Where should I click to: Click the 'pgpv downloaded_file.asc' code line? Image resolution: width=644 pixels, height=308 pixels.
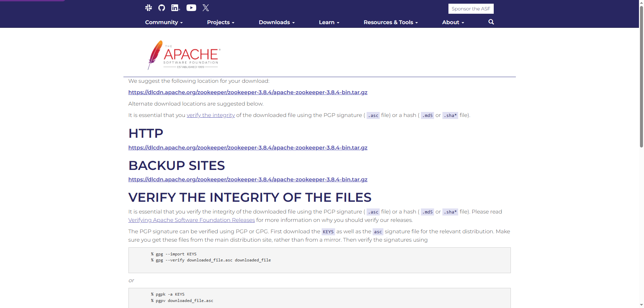pos(182,301)
